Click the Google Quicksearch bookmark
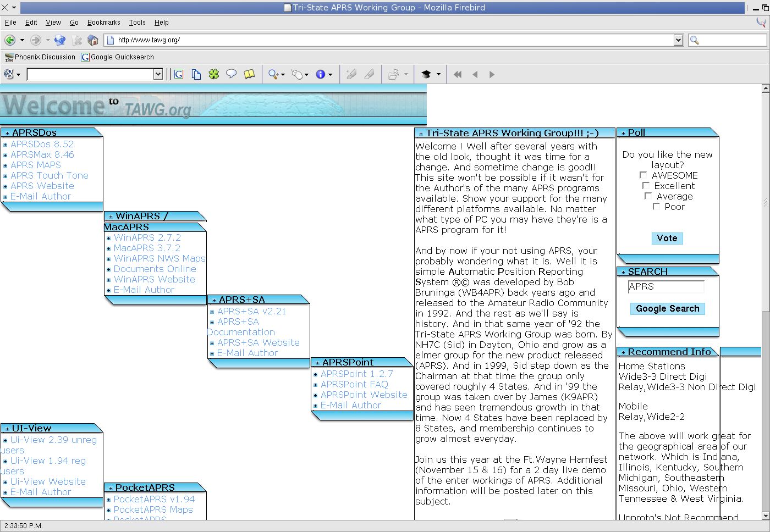Viewport: 770px width, 532px height. (118, 57)
